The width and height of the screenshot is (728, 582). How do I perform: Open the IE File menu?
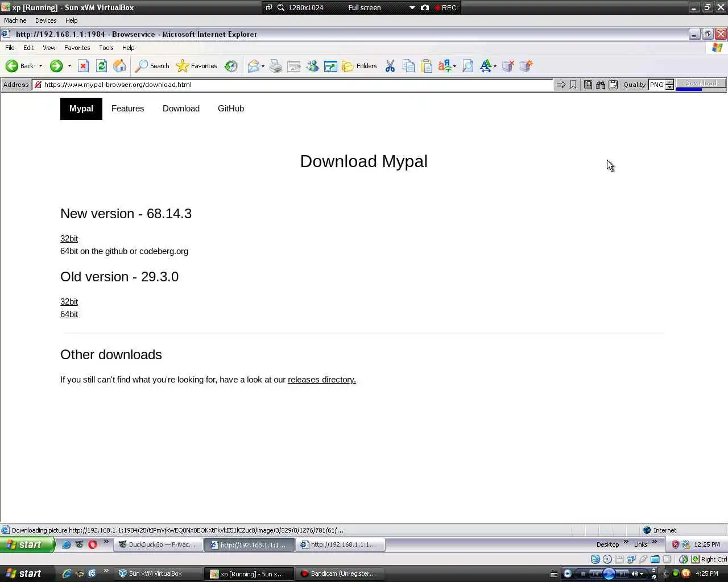(10, 48)
